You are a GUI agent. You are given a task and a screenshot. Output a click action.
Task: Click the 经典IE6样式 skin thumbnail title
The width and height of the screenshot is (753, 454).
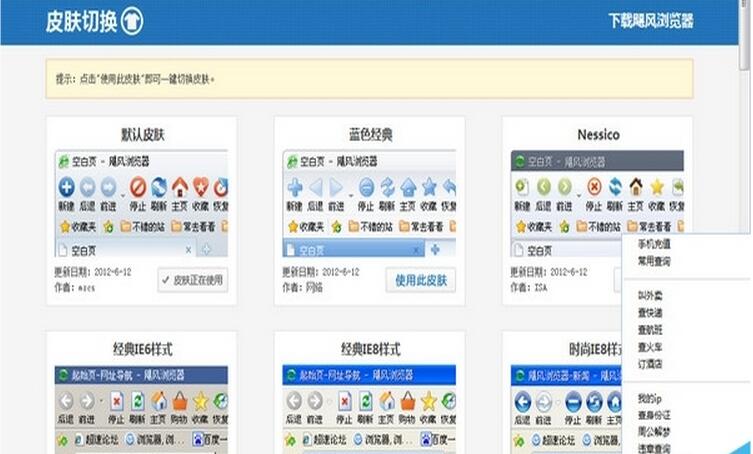(x=142, y=349)
